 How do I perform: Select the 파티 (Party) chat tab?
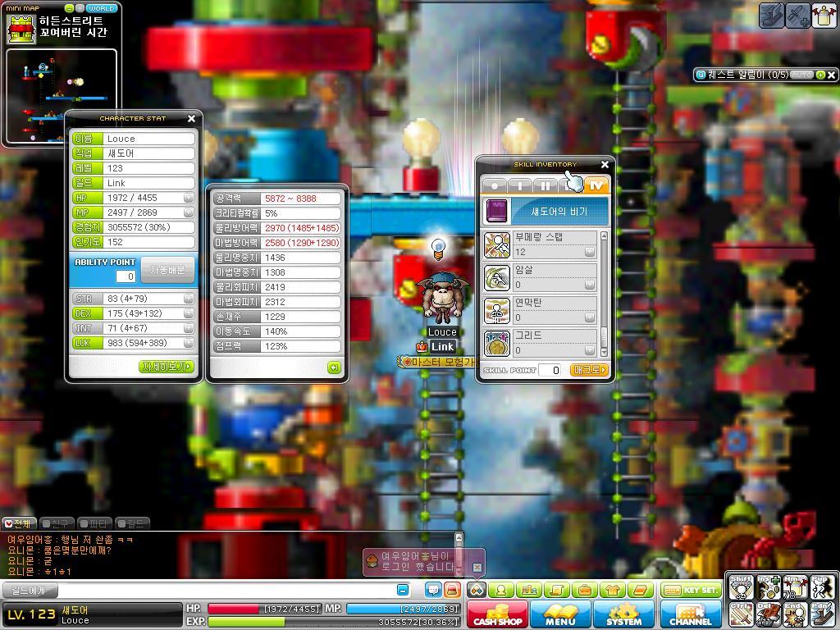[94, 523]
